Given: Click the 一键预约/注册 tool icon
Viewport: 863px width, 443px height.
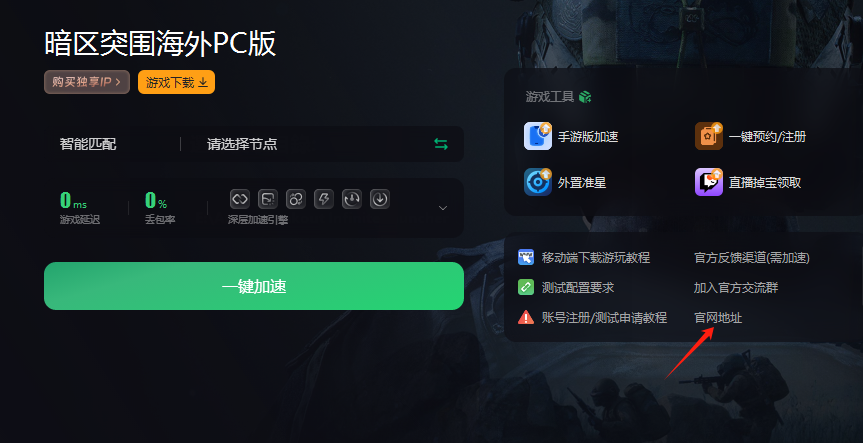Looking at the screenshot, I should coord(708,136).
